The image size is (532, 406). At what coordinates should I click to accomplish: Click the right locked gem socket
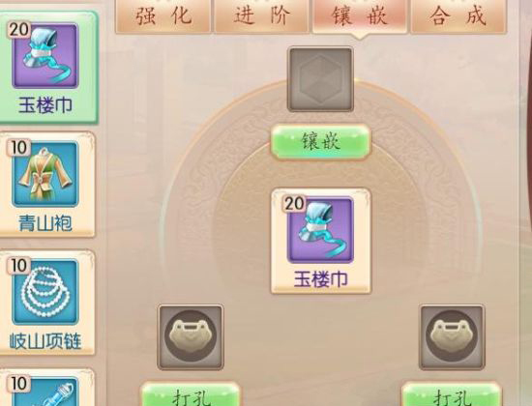452,336
